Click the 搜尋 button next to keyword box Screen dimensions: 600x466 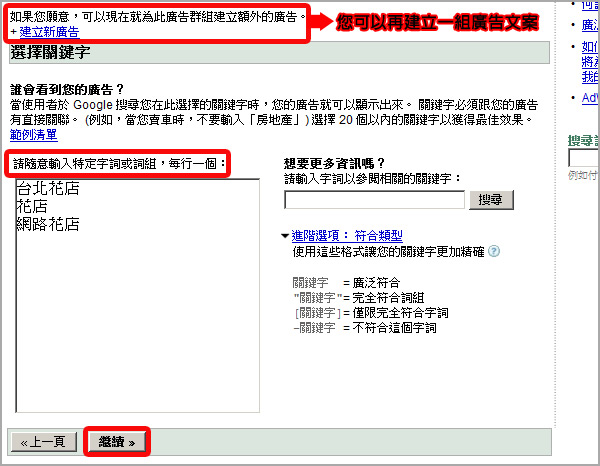(x=491, y=200)
